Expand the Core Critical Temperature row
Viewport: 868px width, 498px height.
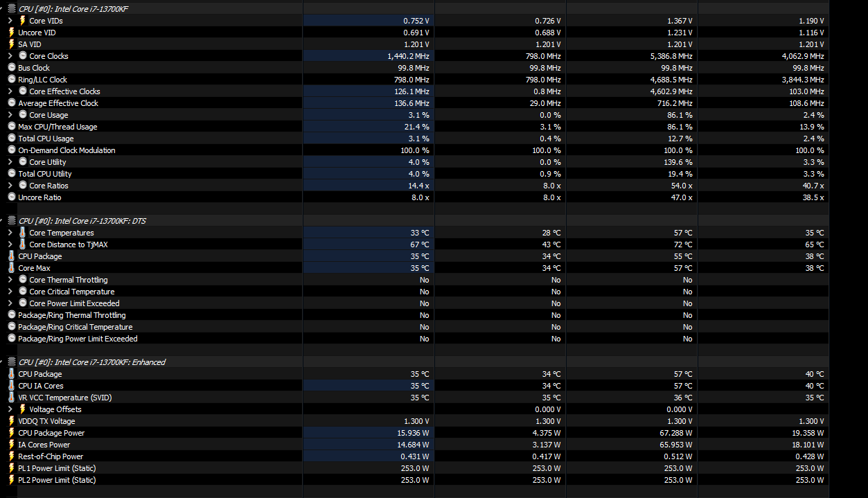pos(10,292)
